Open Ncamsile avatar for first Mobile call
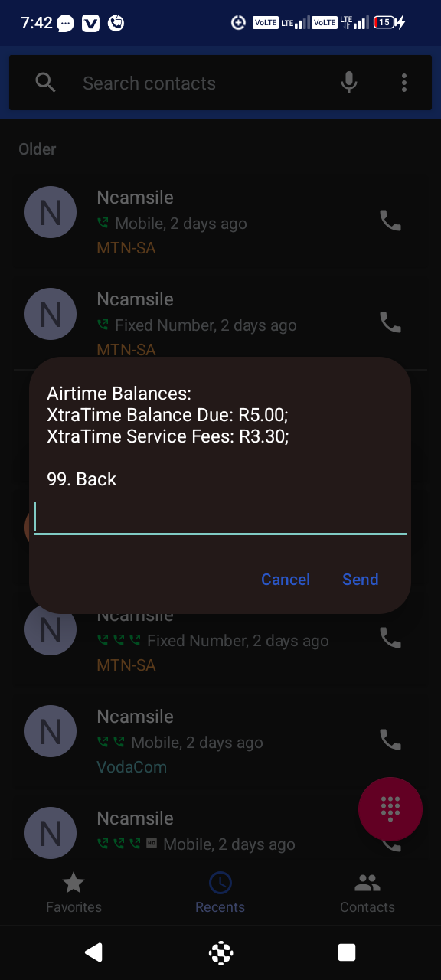Image resolution: width=441 pixels, height=980 pixels. 51,211
